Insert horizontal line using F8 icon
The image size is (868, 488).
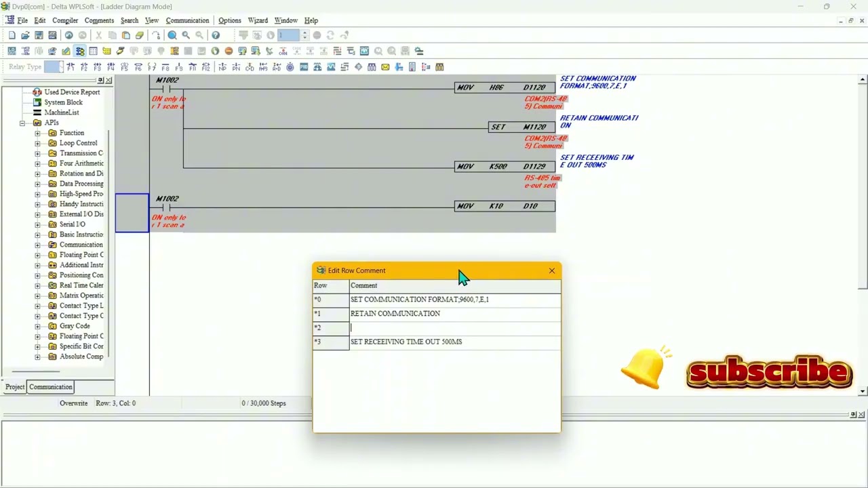click(x=165, y=66)
